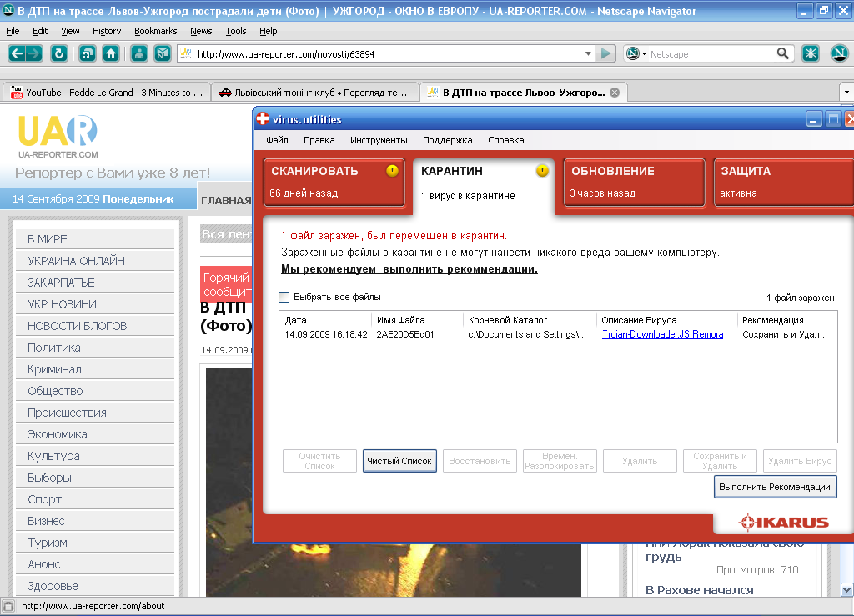Click the go arrow beside the address bar
Viewport: 854px width, 616px height.
[x=605, y=53]
